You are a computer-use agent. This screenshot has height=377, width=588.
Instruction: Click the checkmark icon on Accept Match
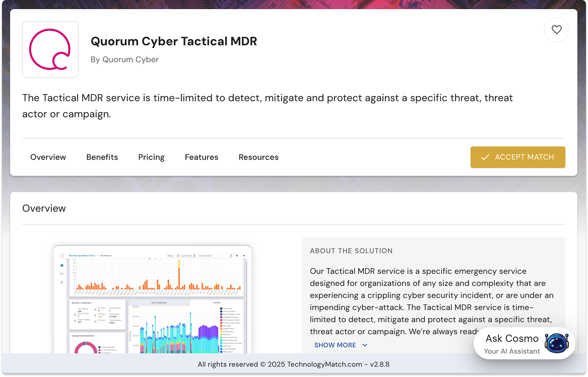click(485, 157)
